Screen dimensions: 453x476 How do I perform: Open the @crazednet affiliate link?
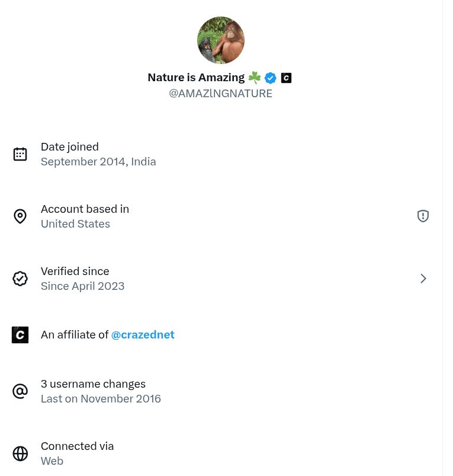[x=143, y=335]
